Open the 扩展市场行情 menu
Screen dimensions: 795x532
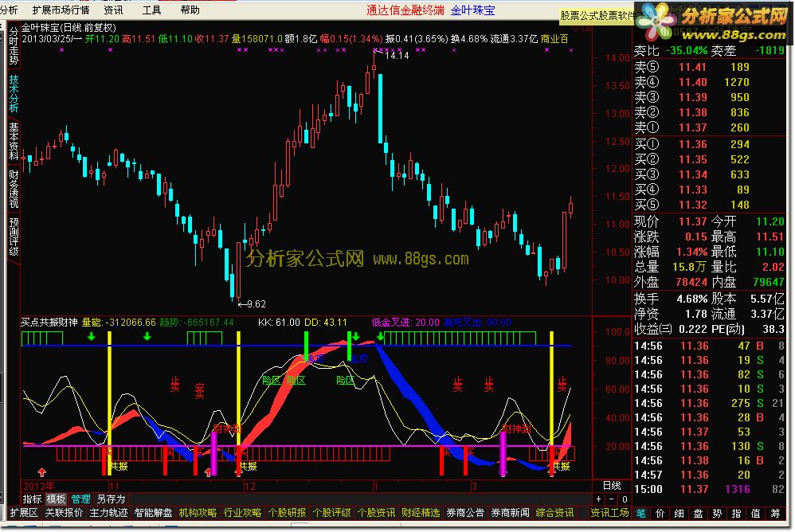[61, 10]
